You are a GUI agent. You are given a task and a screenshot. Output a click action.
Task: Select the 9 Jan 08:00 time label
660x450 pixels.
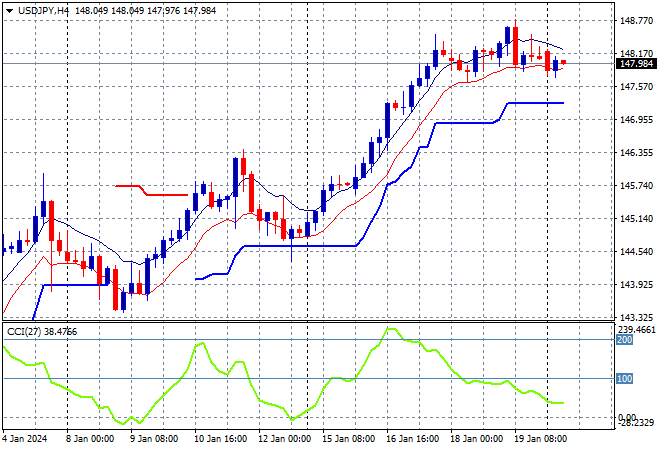pyautogui.click(x=154, y=439)
